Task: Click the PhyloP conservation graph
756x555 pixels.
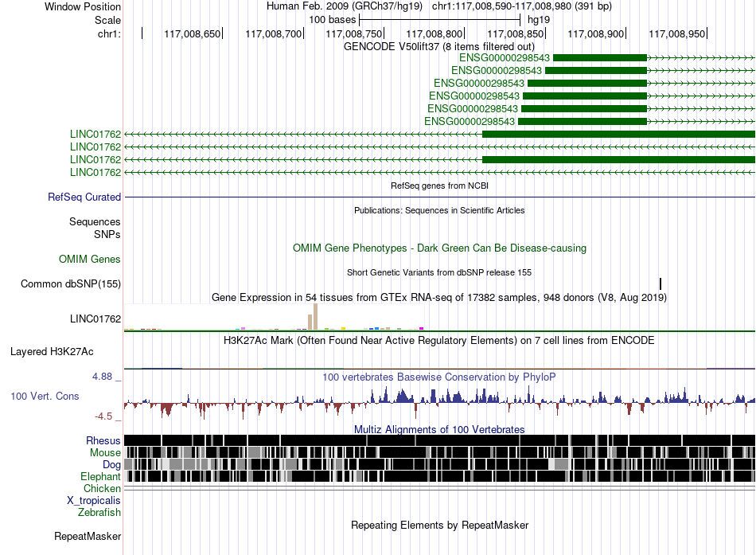Action: [440, 402]
